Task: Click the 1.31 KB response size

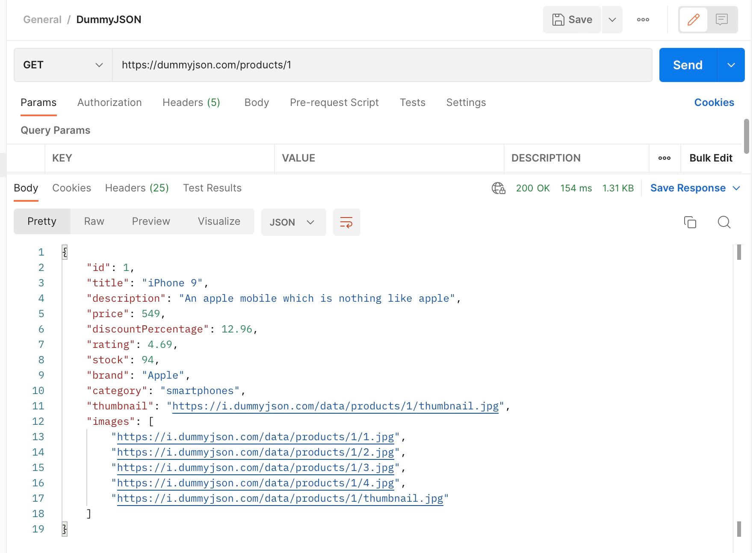Action: [x=618, y=188]
